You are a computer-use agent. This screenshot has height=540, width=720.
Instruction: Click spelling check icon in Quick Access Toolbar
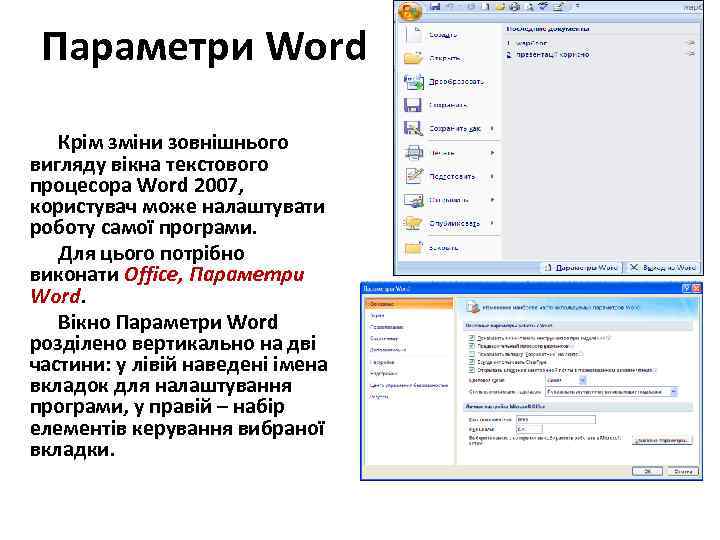[x=544, y=7]
